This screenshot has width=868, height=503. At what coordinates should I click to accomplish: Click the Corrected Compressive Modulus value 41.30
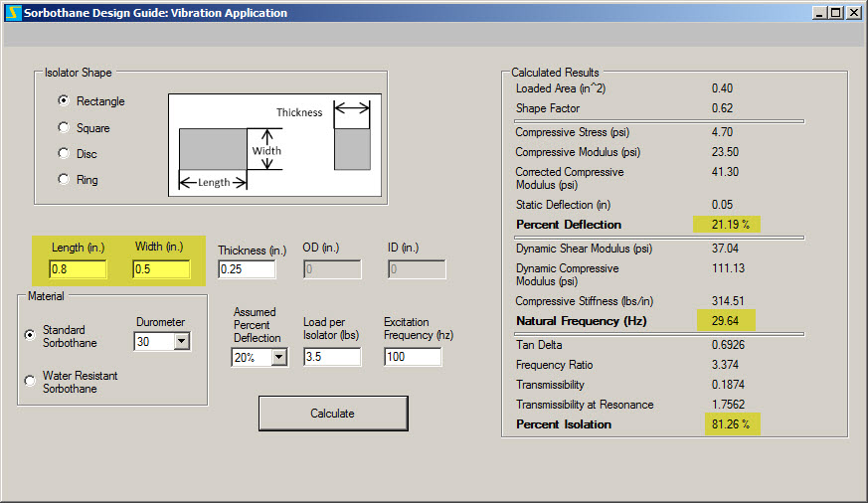click(x=725, y=172)
